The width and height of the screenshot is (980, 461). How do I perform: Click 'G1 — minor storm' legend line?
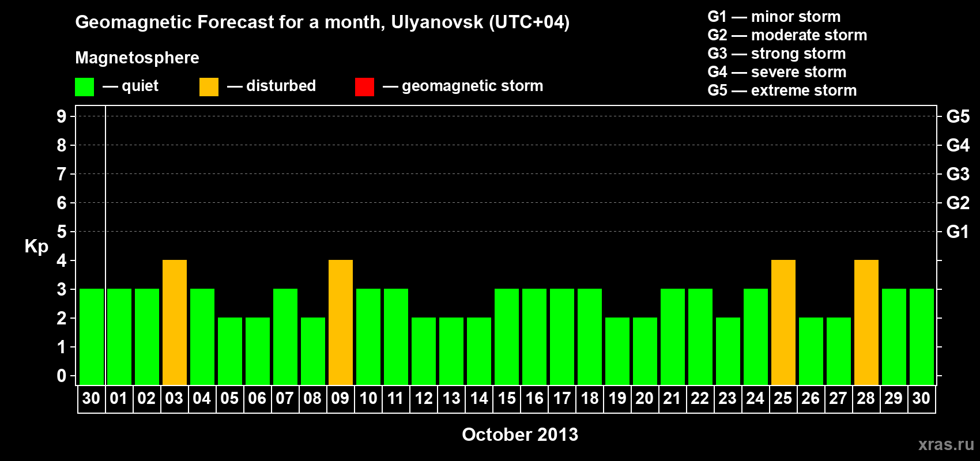click(774, 17)
